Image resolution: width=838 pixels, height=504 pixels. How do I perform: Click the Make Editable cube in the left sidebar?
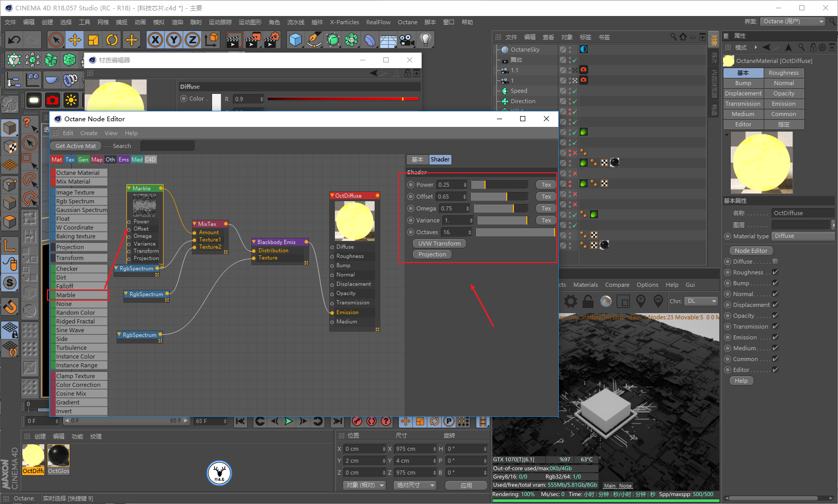10,127
